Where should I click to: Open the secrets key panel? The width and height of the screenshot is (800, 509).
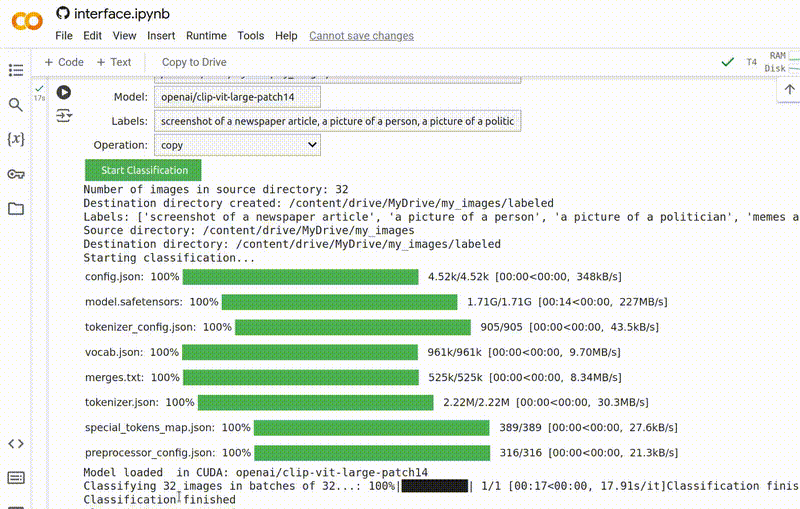point(15,174)
